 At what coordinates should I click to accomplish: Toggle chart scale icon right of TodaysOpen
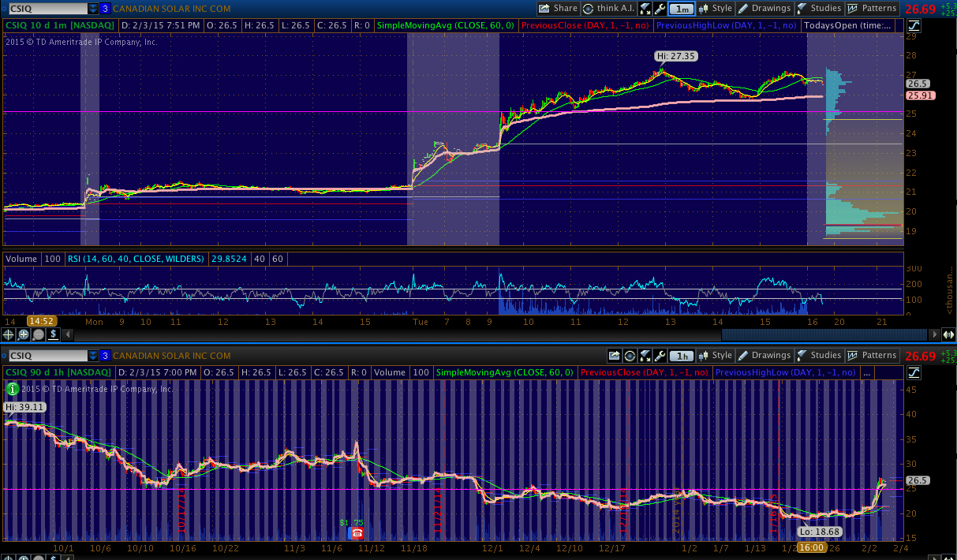(x=913, y=25)
